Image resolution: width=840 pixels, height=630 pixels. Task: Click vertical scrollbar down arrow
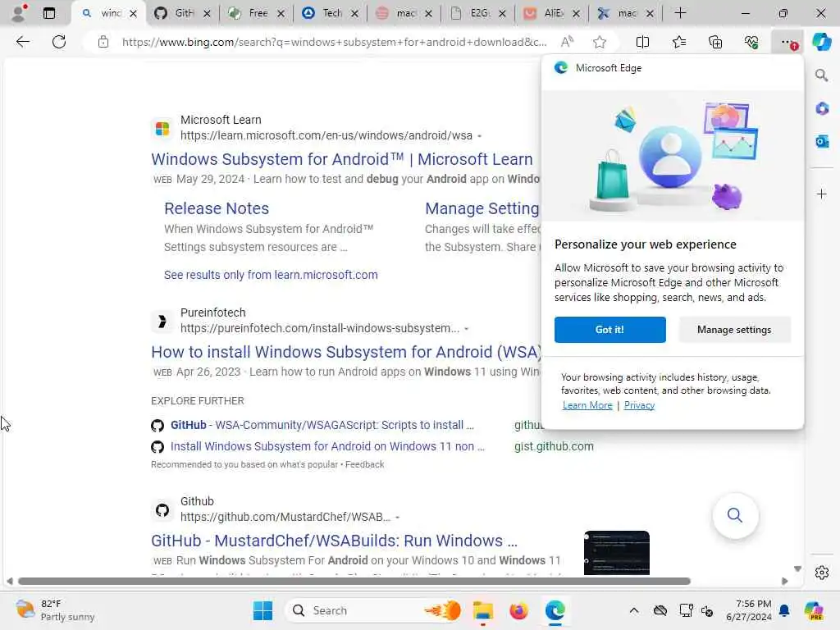pos(797,569)
